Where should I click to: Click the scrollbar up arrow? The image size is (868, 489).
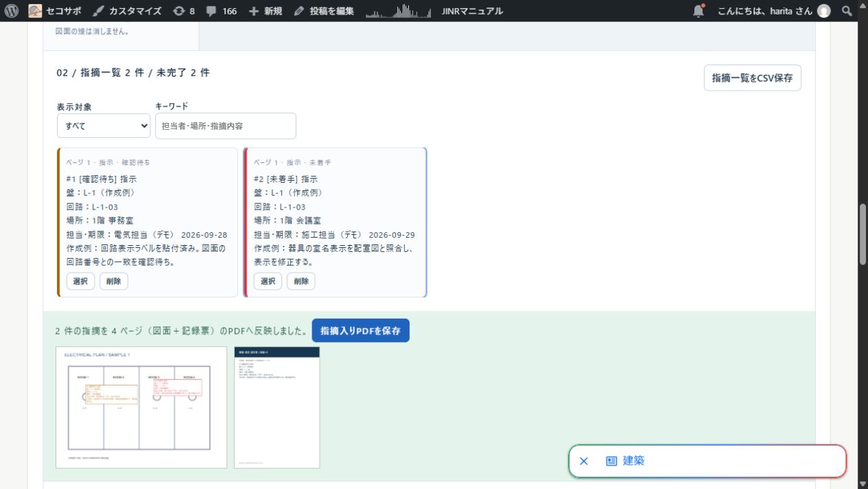863,5
